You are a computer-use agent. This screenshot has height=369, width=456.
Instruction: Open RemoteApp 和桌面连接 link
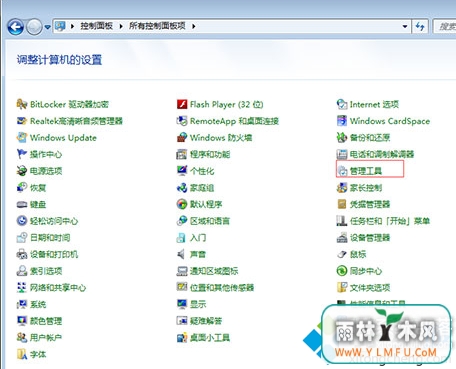click(234, 121)
